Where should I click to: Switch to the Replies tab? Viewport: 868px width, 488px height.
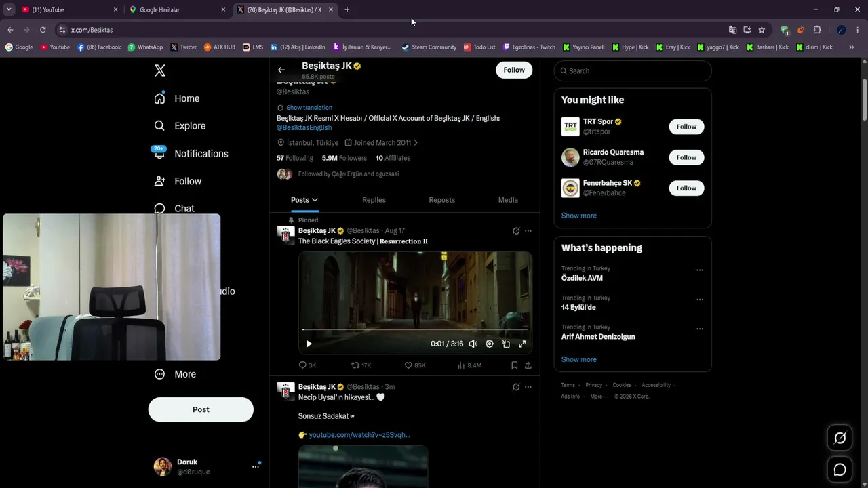click(374, 200)
